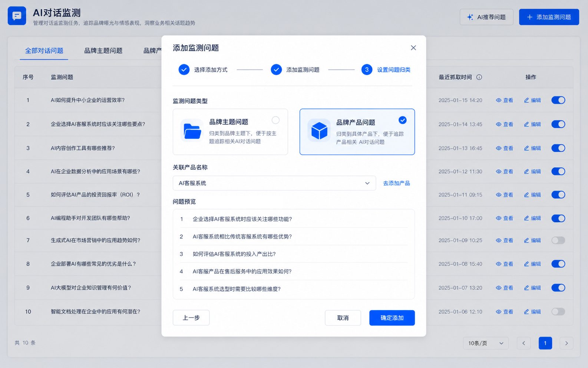Click 上一步 button

(x=191, y=318)
